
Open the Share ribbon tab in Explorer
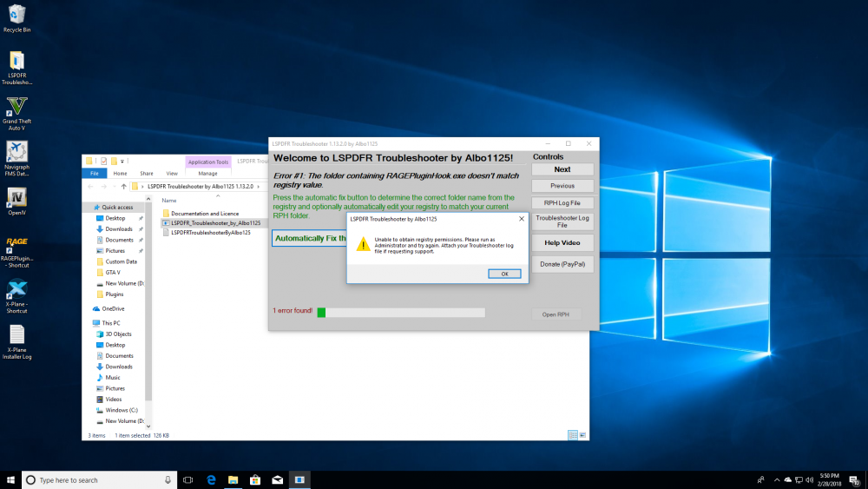tap(147, 174)
